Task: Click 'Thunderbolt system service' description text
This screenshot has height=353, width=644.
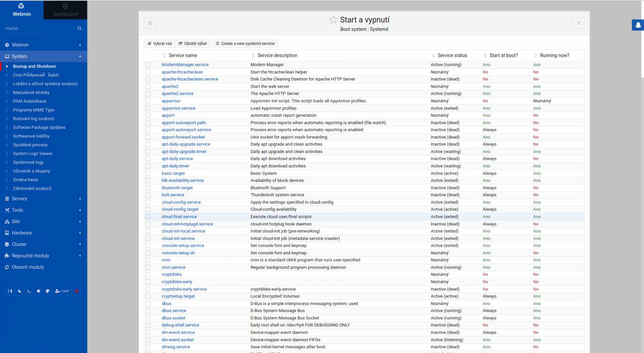Action: coord(277,195)
